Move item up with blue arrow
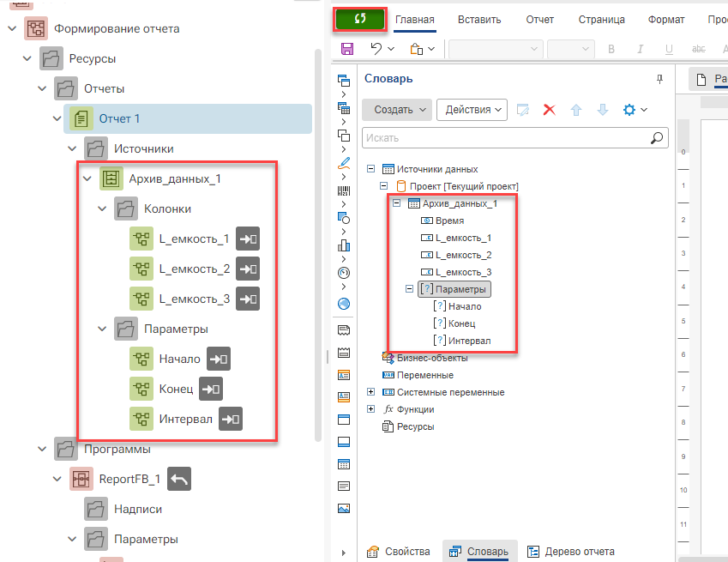 (576, 110)
